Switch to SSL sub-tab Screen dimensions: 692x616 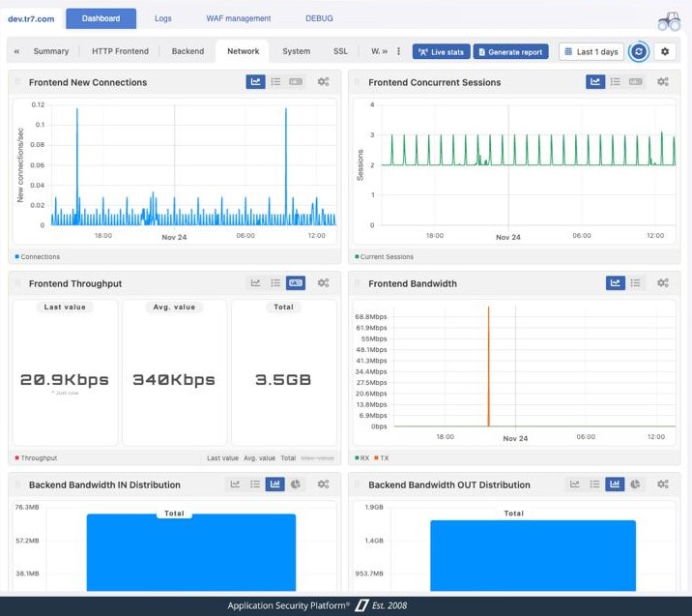340,51
